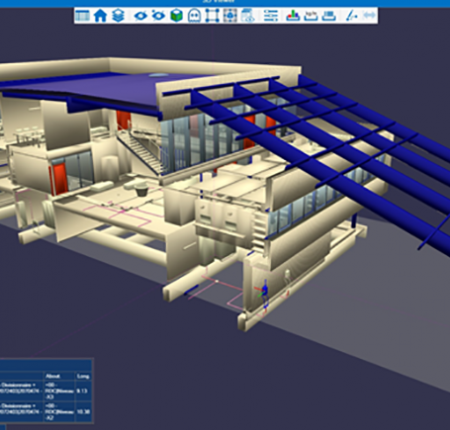Select first table row ending A3
This screenshot has width=450, height=430.
pos(46,391)
